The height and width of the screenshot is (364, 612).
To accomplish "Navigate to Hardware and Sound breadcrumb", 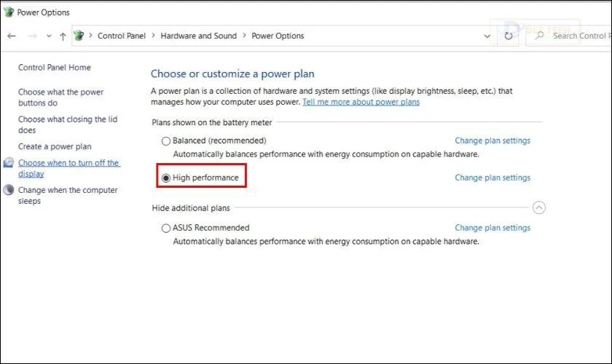I will [198, 36].
